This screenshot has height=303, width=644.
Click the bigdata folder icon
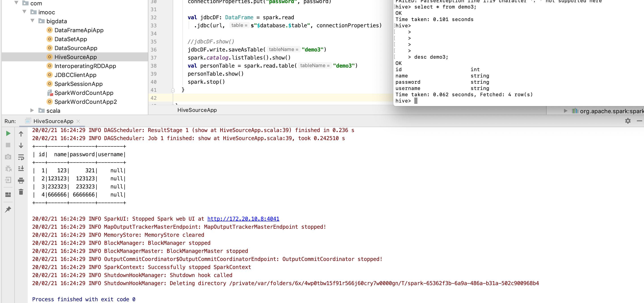click(41, 21)
